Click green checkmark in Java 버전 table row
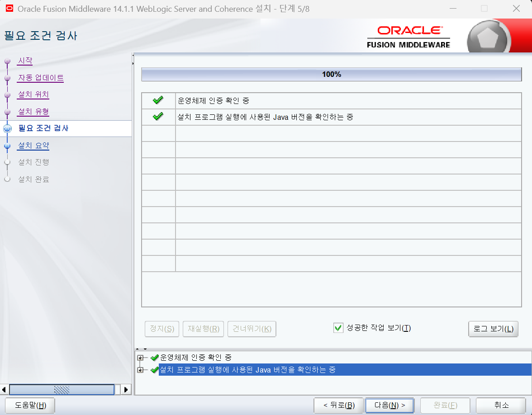The height and width of the screenshot is (415, 532). [x=158, y=117]
